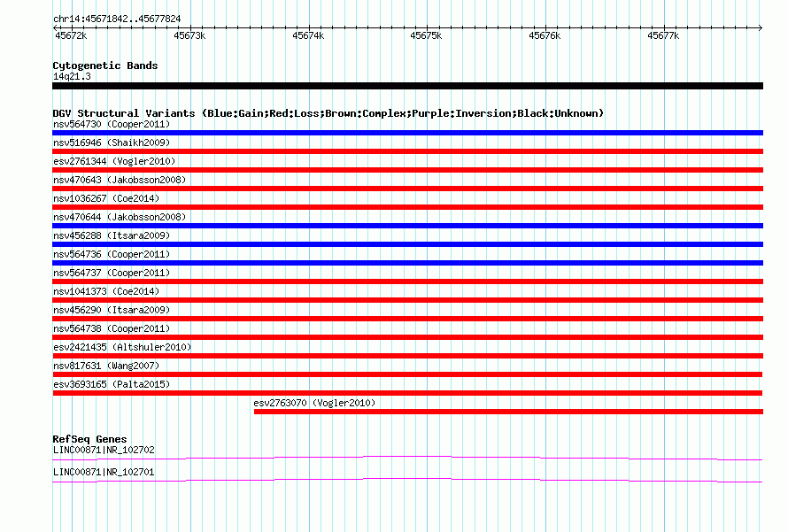Click the 45675k ruler tick label

pos(426,35)
